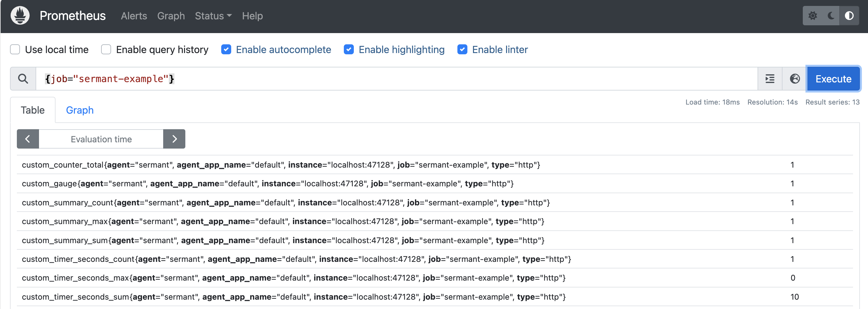Click value 10 of custom_timer_seconds_sum
The width and height of the screenshot is (868, 309).
795,297
